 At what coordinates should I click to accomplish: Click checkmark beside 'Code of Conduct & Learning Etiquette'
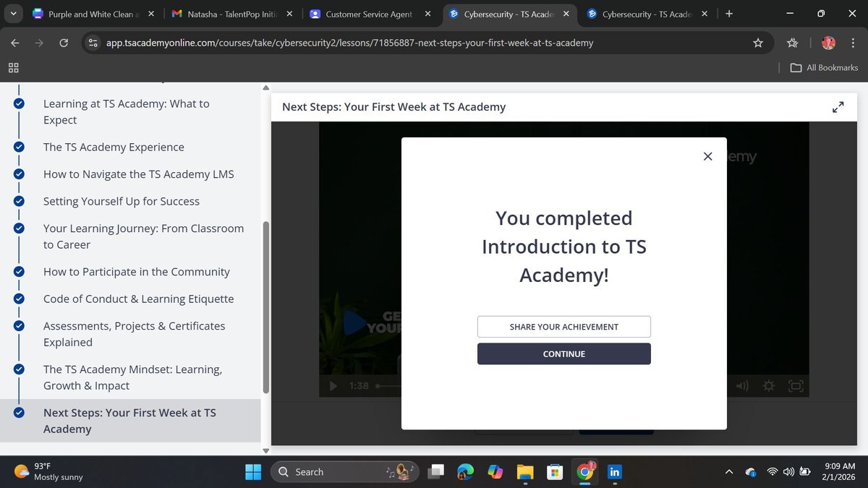[19, 299]
